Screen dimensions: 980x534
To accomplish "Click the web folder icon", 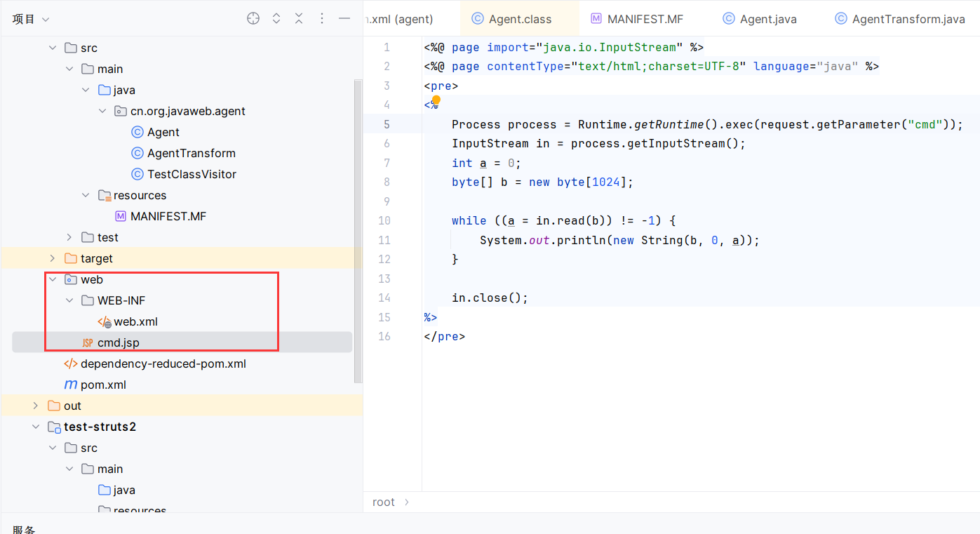I will coord(70,279).
